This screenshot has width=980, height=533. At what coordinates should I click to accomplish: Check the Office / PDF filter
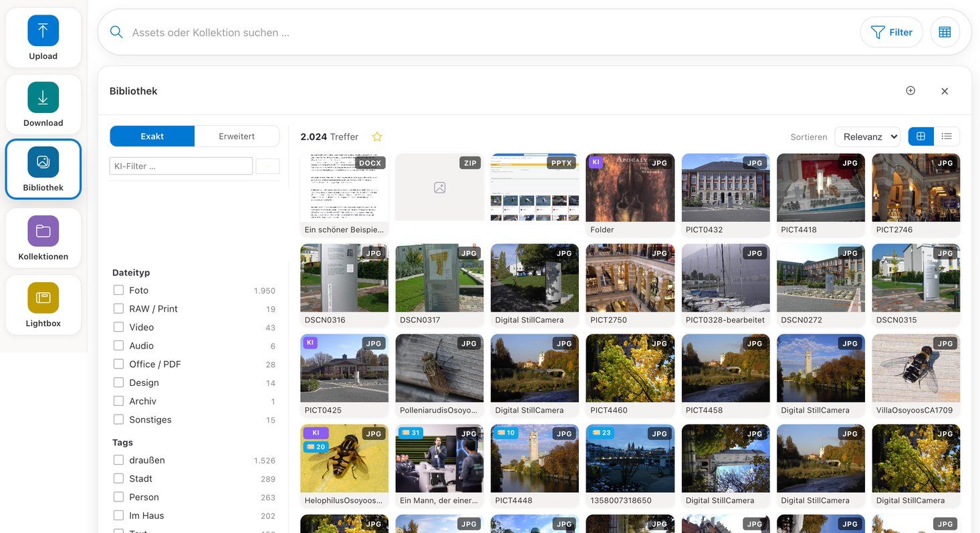tap(118, 364)
